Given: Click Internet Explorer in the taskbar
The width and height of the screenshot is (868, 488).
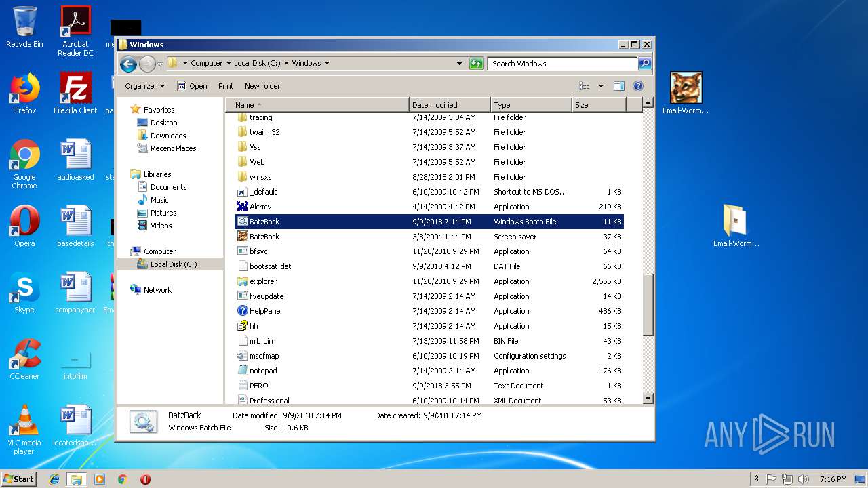Looking at the screenshot, I should pos(54,479).
